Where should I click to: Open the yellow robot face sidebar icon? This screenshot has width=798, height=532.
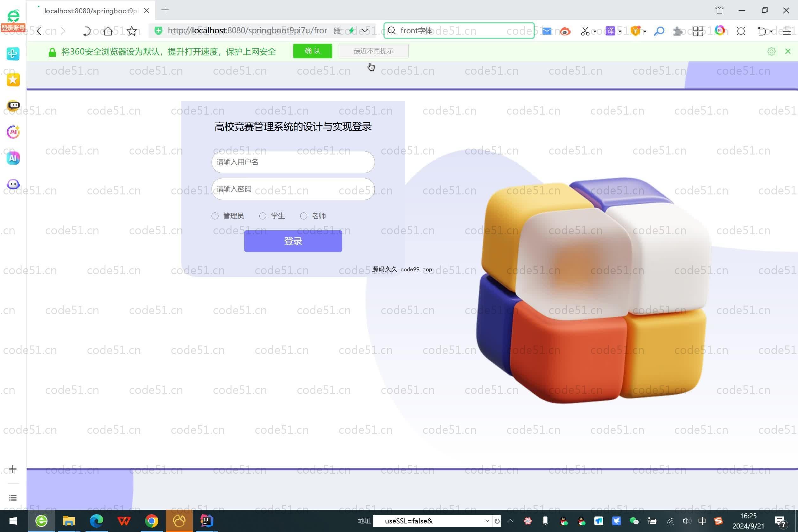click(x=13, y=106)
